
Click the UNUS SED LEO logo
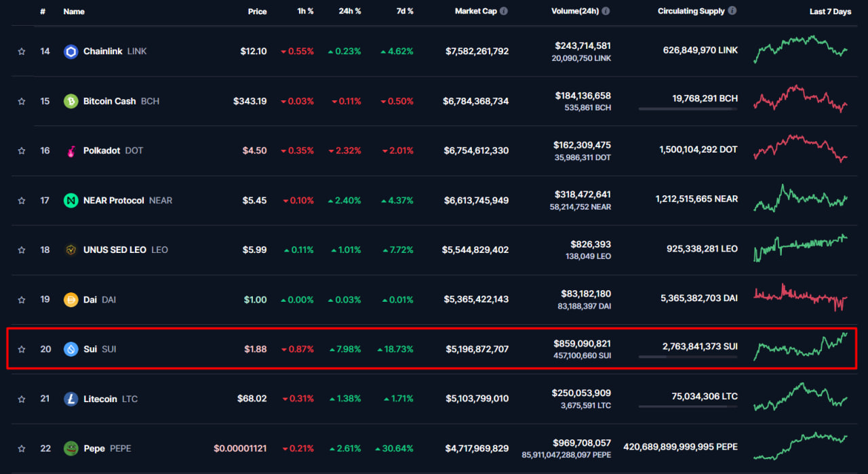(x=71, y=250)
